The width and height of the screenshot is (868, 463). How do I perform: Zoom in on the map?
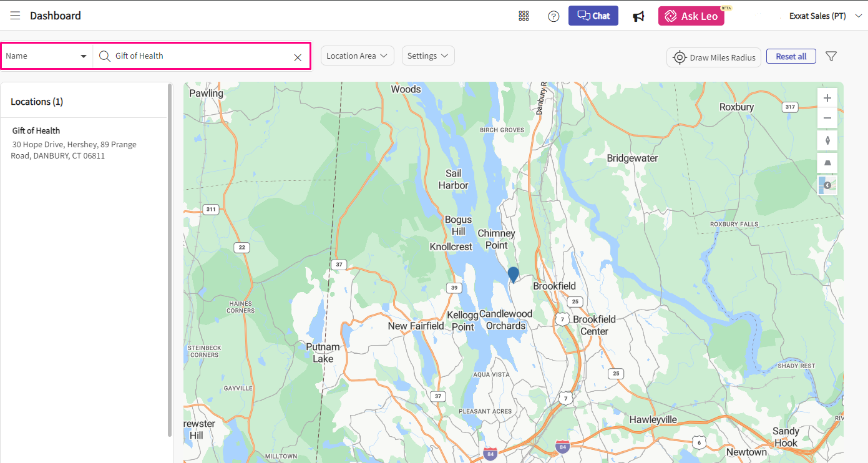coord(827,98)
